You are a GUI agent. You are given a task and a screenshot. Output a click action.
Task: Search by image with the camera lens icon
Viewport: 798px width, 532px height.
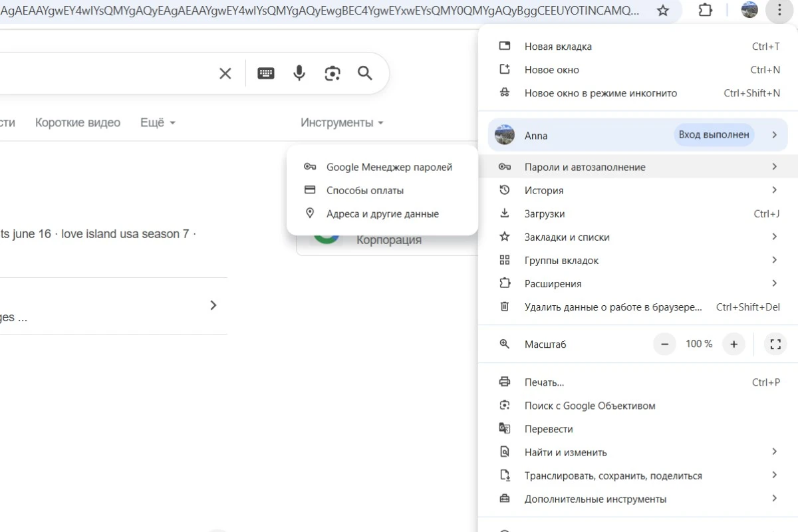point(332,73)
